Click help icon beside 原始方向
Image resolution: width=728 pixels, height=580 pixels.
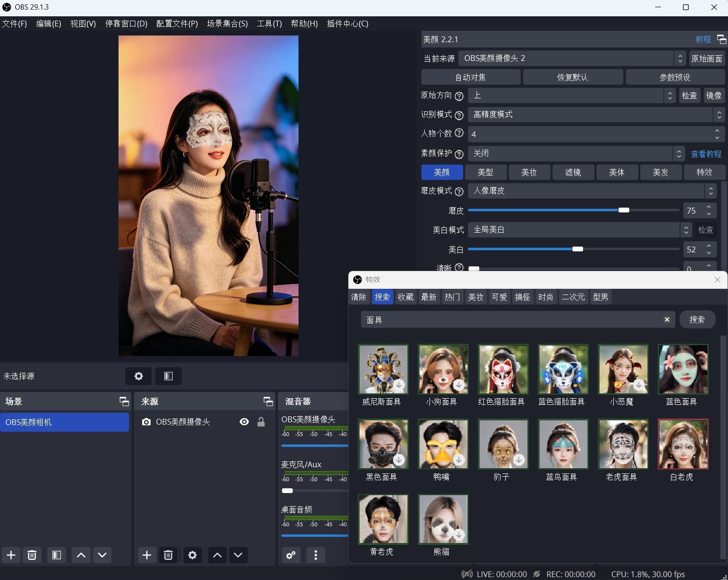click(x=459, y=96)
